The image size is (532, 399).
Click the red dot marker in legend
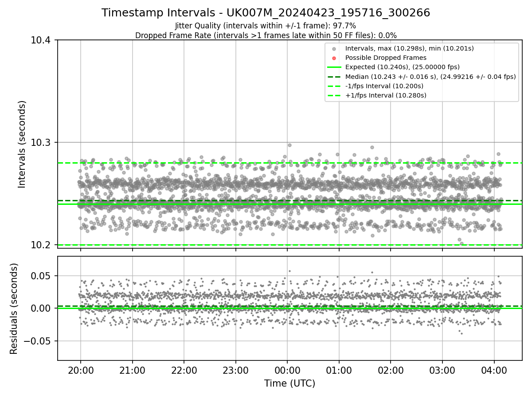[334, 58]
